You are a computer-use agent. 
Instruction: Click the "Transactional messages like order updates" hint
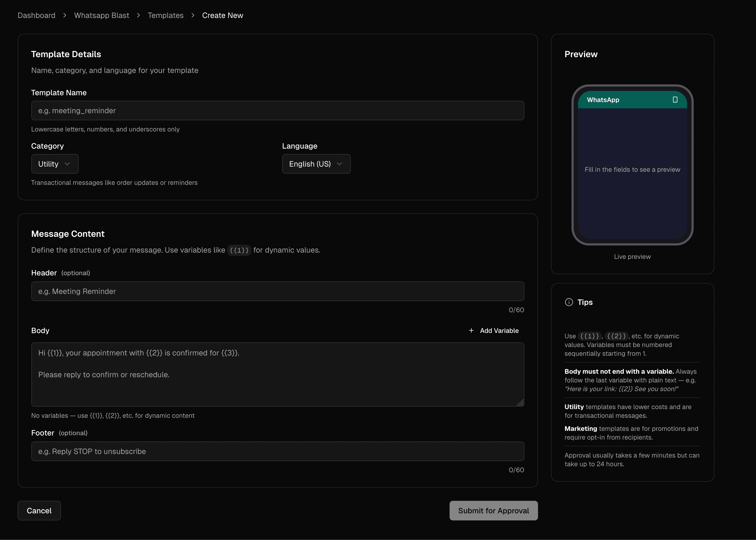click(x=114, y=183)
